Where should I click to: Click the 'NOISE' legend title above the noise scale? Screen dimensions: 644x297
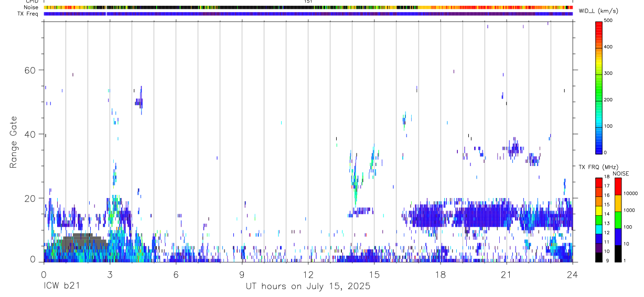pos(620,174)
